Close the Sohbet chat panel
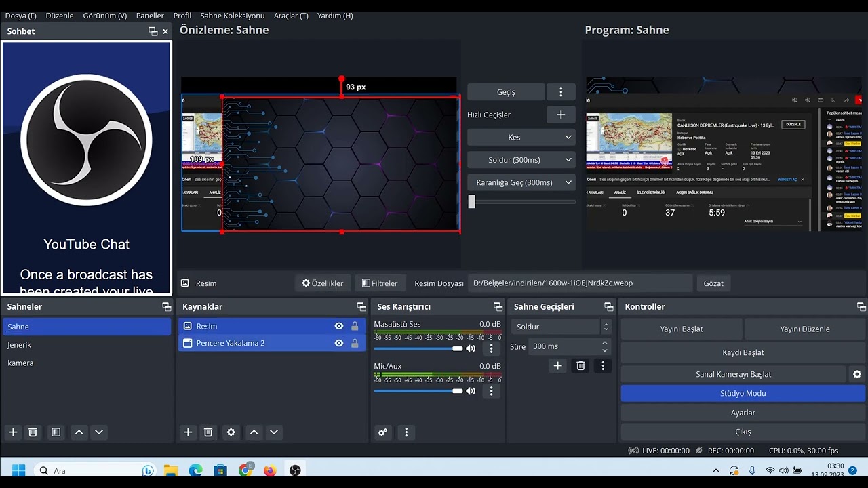Screen dimensions: 868x488 [x=165, y=31]
